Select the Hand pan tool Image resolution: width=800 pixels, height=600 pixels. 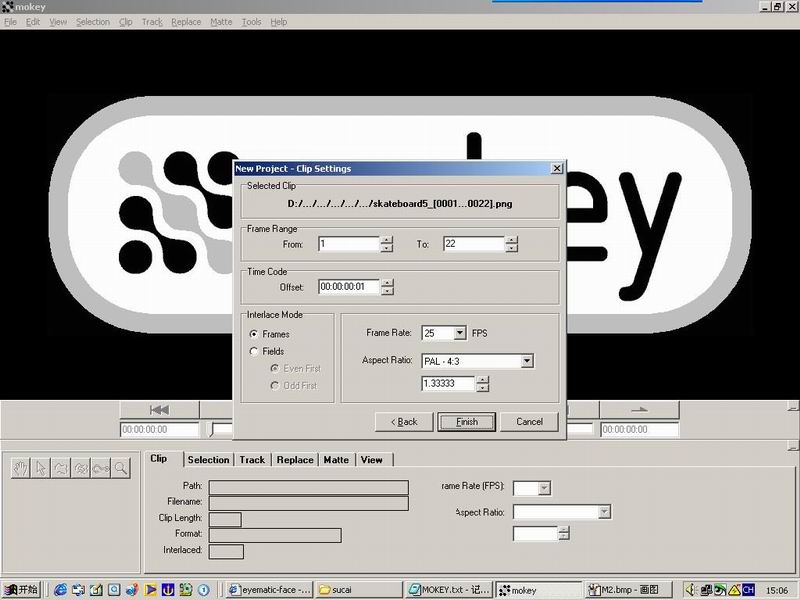click(x=20, y=468)
